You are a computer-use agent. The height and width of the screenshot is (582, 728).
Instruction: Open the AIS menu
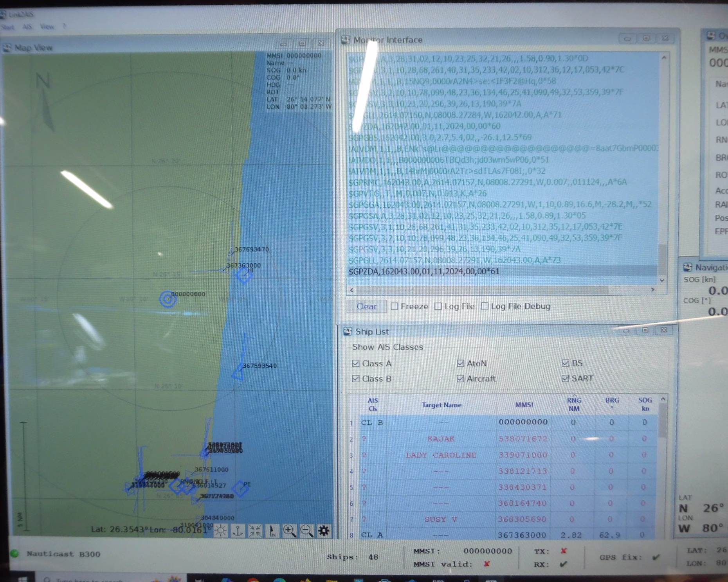(x=27, y=27)
